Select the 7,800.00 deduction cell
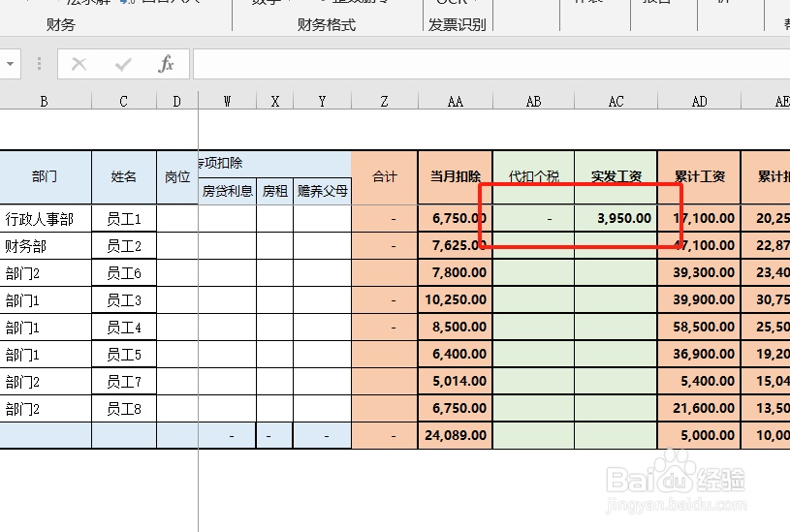790x532 pixels. (455, 272)
